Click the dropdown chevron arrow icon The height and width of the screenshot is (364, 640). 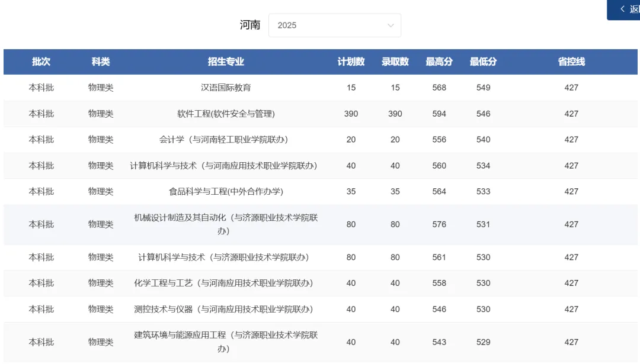[390, 25]
